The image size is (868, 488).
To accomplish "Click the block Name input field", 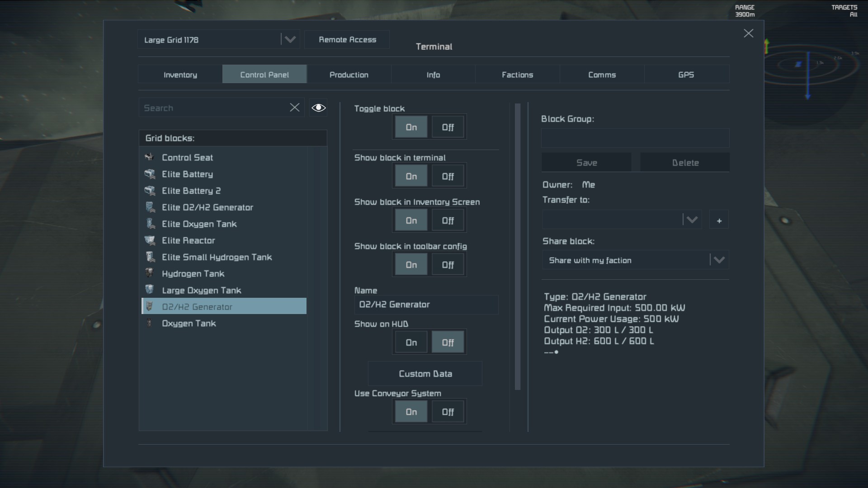I will [x=426, y=305].
